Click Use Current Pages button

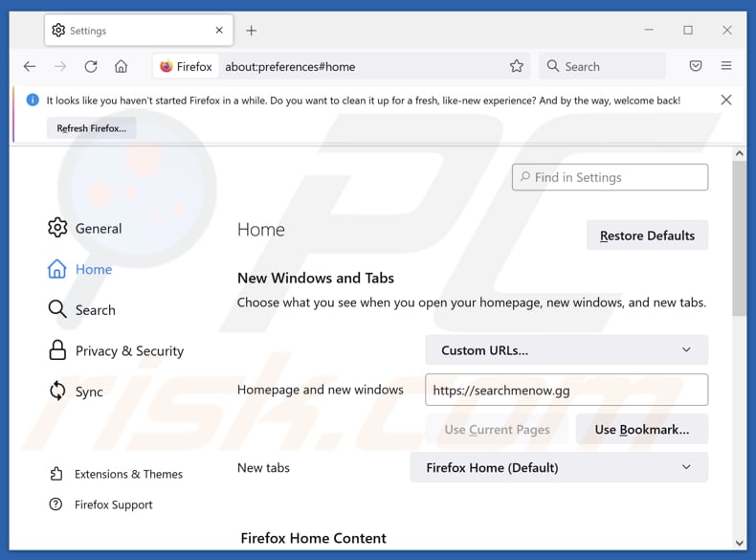(497, 429)
